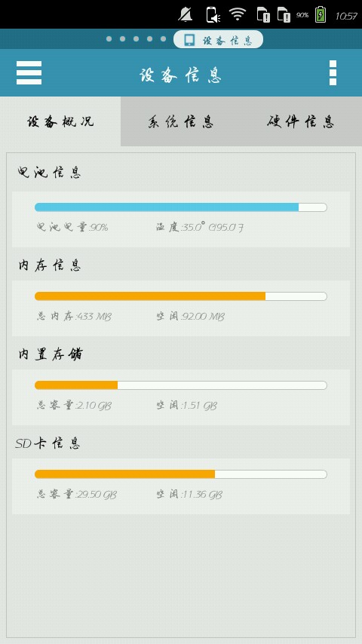Click the blue battery level bar
This screenshot has height=644, width=362.
coord(181,207)
